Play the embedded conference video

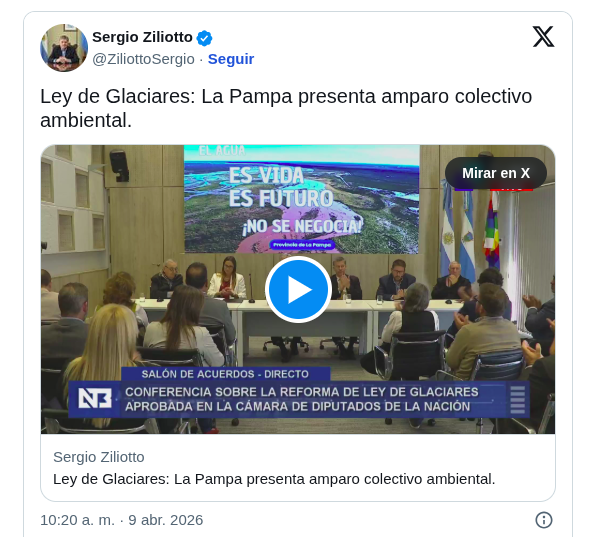(x=298, y=290)
